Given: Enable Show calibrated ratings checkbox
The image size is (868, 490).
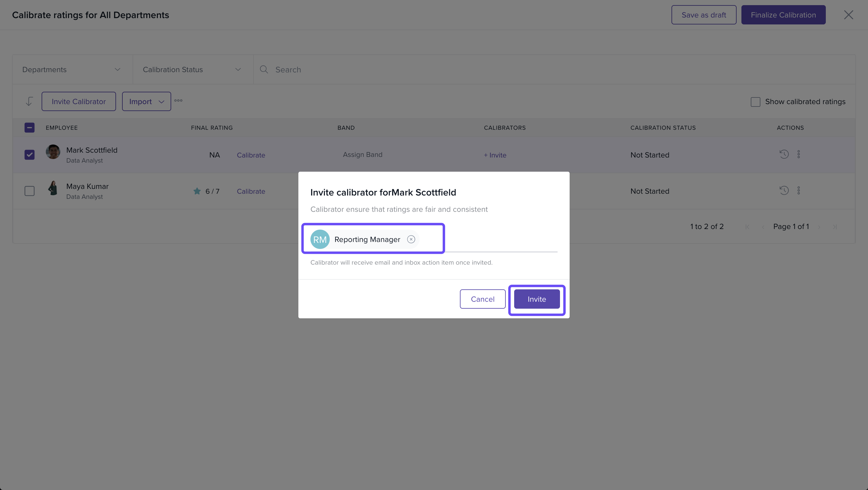Looking at the screenshot, I should (x=755, y=102).
